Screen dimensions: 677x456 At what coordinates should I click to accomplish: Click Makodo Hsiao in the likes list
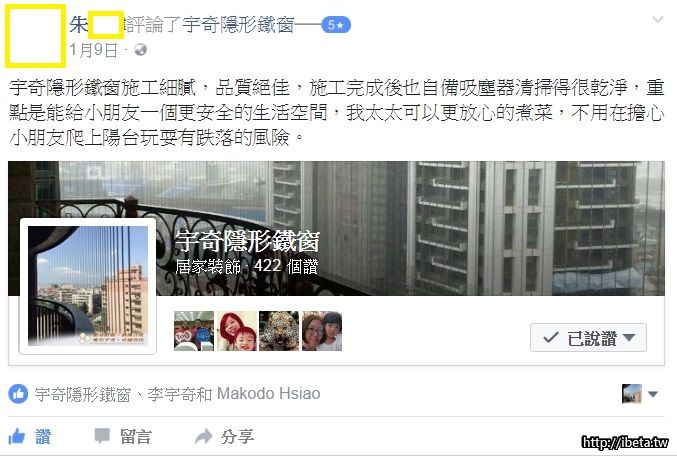(269, 394)
